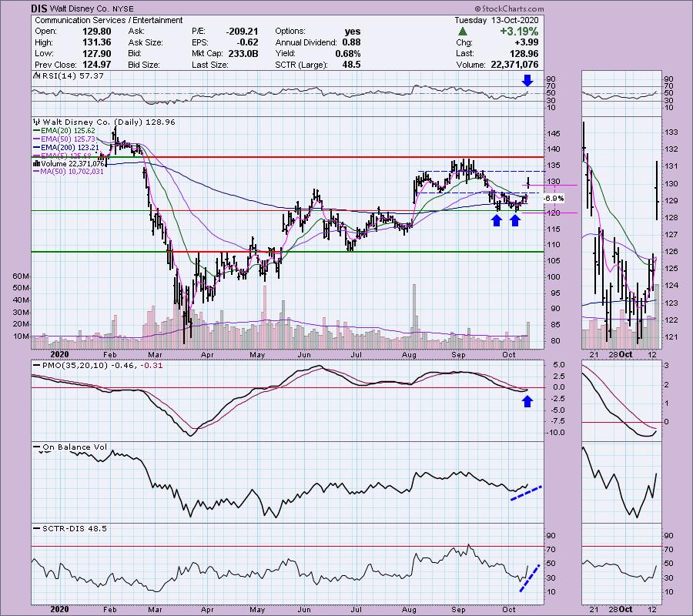The width and height of the screenshot is (693, 616).
Task: Click the 'RSI(14) 57.37' indicator label
Action: 72,76
